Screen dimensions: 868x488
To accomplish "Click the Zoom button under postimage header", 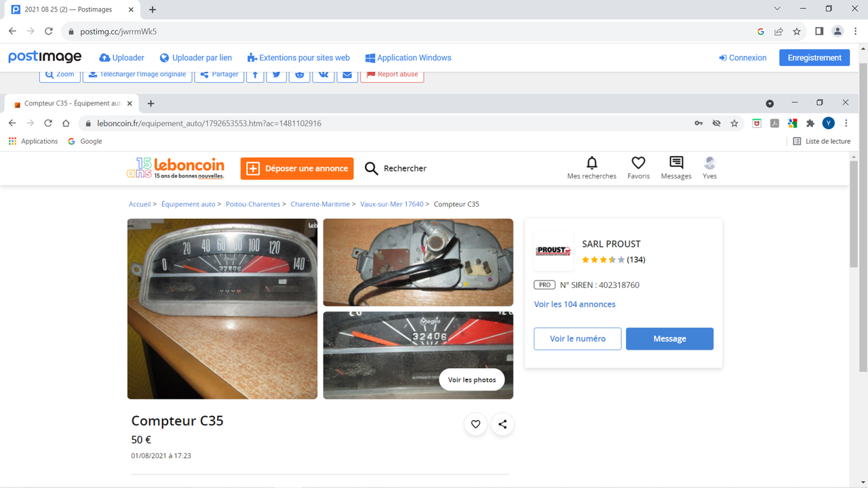I will pos(60,75).
